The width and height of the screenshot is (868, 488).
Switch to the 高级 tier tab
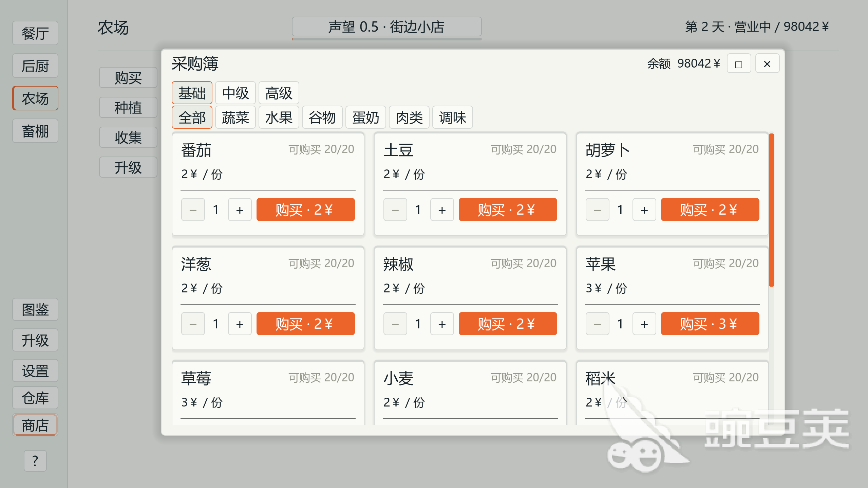click(279, 93)
